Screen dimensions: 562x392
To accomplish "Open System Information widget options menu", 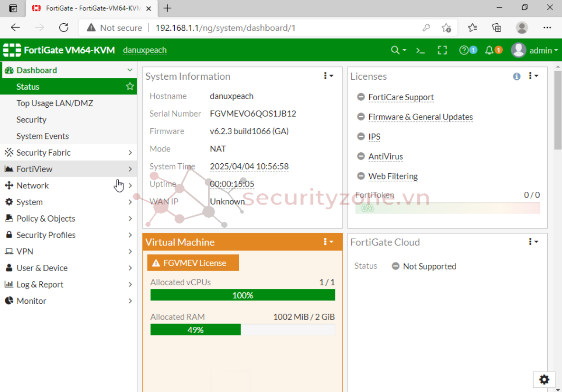I will (328, 76).
